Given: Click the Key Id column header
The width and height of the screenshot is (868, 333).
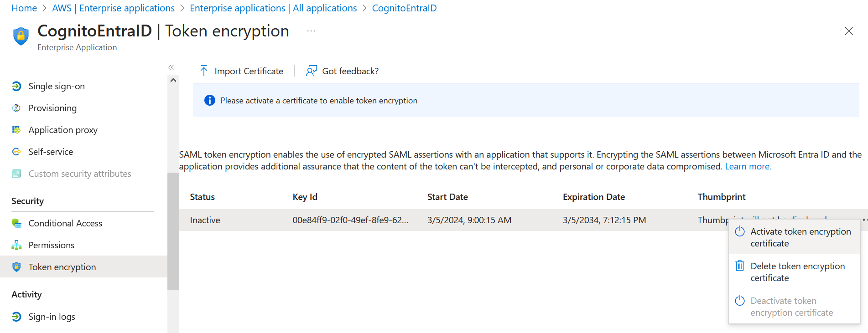Looking at the screenshot, I should tap(305, 197).
